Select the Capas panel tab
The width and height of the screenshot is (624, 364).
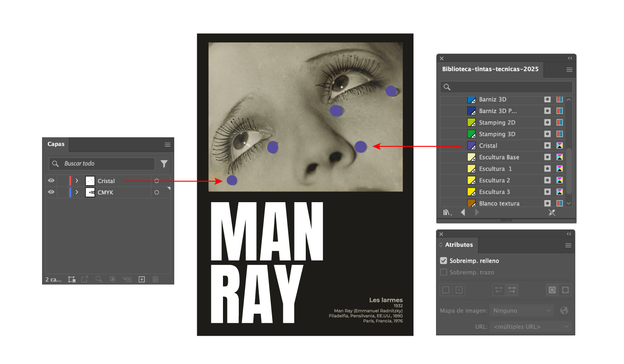point(56,144)
